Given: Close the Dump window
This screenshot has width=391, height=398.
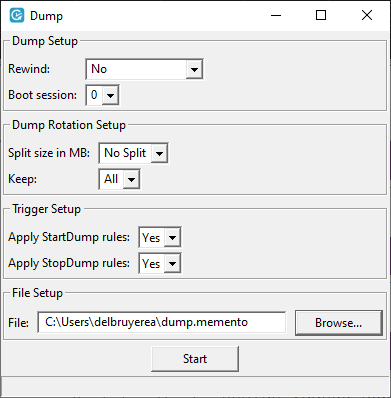Looking at the screenshot, I should click(367, 15).
